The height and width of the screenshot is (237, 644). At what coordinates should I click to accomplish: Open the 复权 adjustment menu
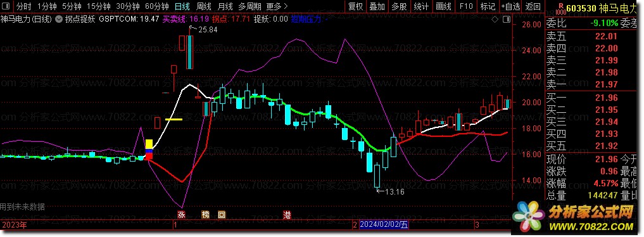(x=355, y=6)
